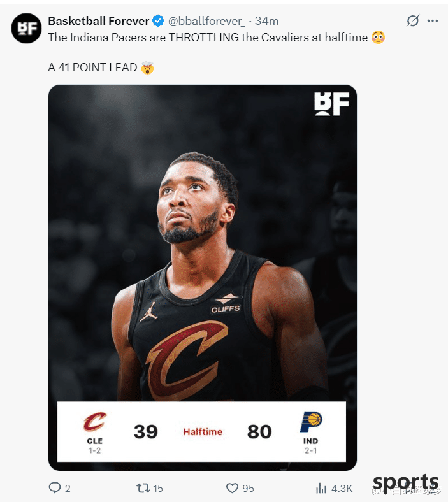This screenshot has width=448, height=502.
Task: Open the view analytics bar chart icon
Action: (x=321, y=488)
